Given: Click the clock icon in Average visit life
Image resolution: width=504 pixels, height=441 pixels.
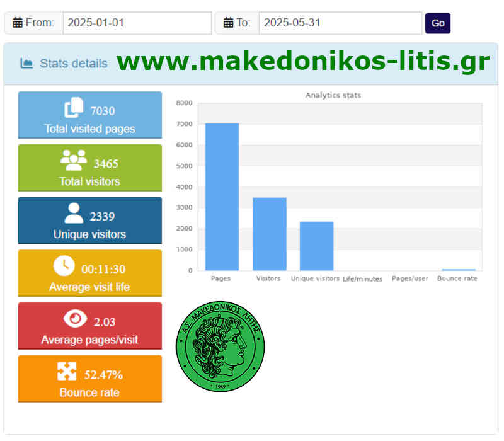Looking at the screenshot, I should pyautogui.click(x=64, y=266).
